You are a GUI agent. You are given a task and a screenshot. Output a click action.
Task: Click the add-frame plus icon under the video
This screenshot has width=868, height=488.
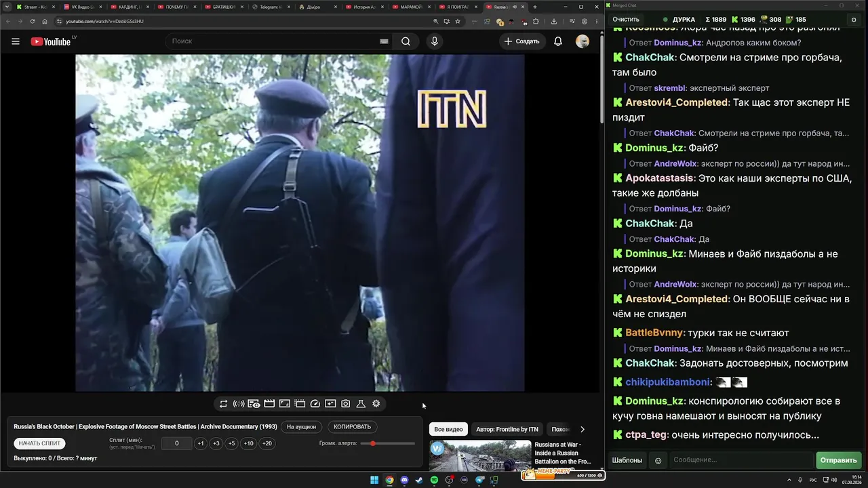coord(330,404)
